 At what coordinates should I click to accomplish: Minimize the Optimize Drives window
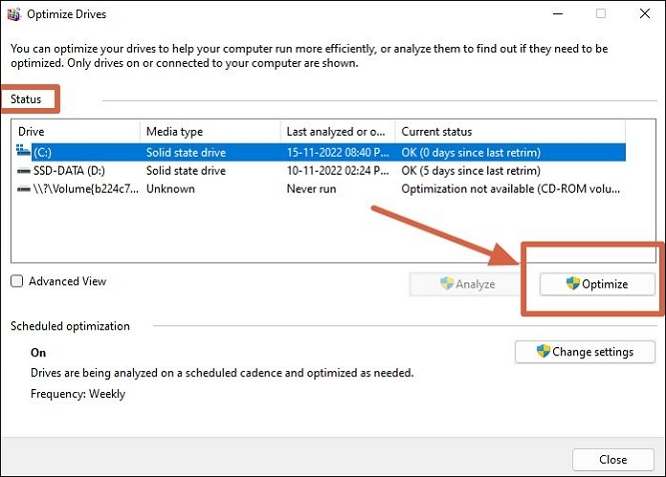point(558,14)
